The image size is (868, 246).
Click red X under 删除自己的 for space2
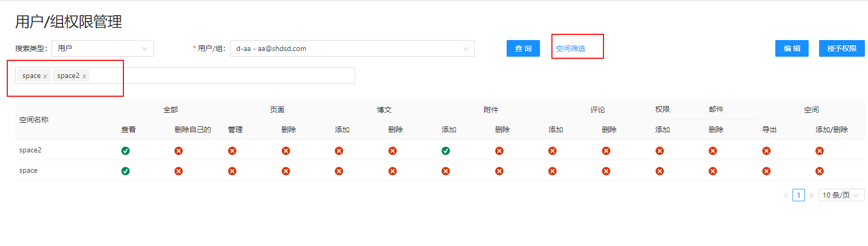(x=179, y=151)
